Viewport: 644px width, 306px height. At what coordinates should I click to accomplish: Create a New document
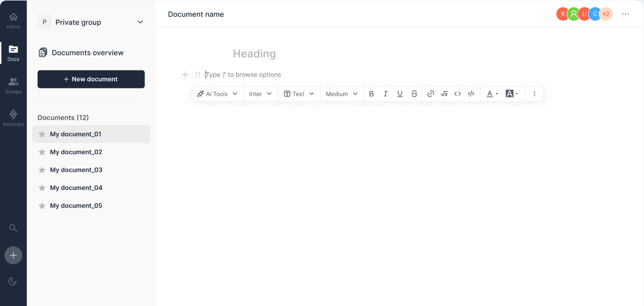pyautogui.click(x=91, y=79)
